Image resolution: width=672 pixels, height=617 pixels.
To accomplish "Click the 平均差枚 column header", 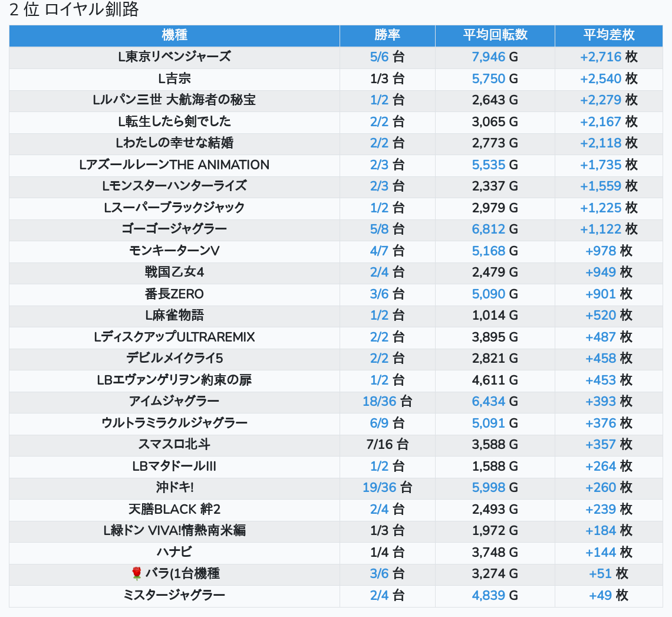I will [x=608, y=35].
